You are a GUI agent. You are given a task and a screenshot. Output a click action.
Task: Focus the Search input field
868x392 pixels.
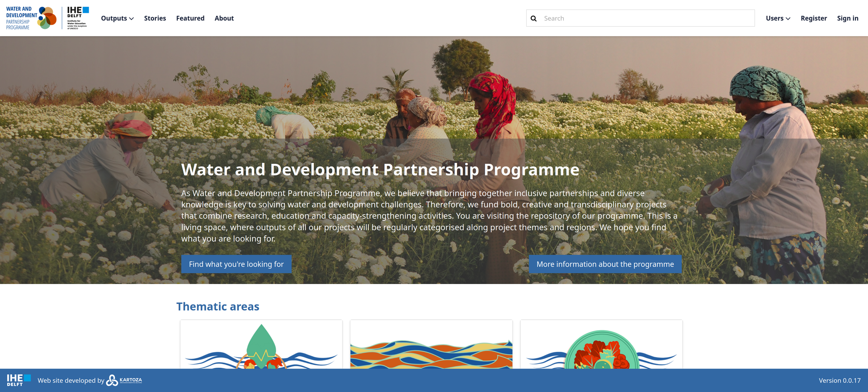646,19
